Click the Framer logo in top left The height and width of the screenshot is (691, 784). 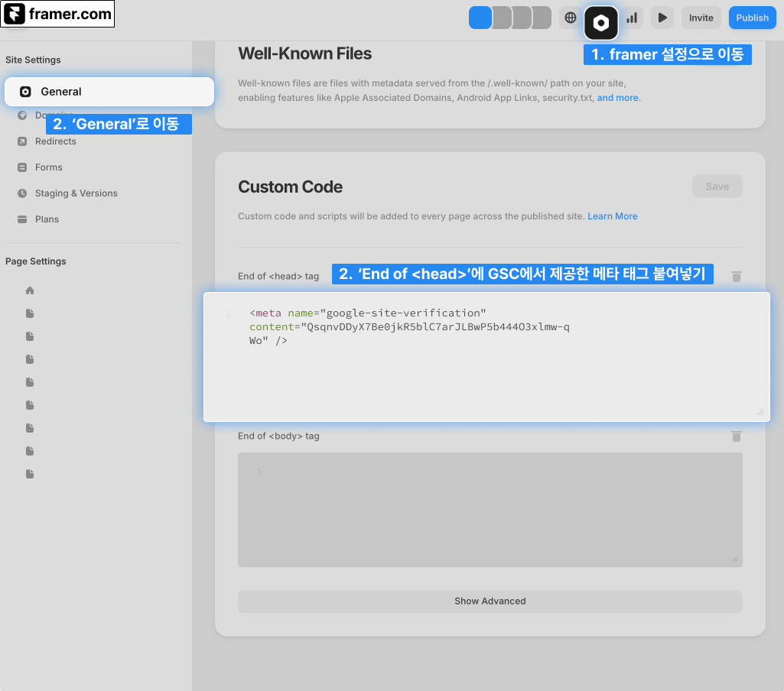click(15, 14)
